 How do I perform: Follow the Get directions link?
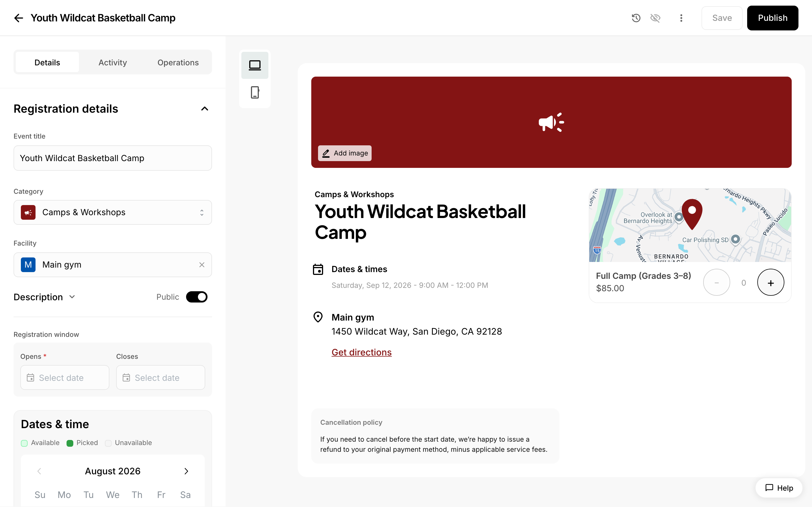pyautogui.click(x=361, y=352)
